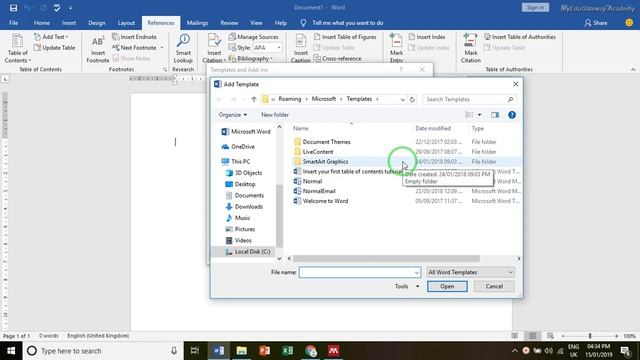
Task: Click New folder in the dialog toolbar
Action: [275, 115]
